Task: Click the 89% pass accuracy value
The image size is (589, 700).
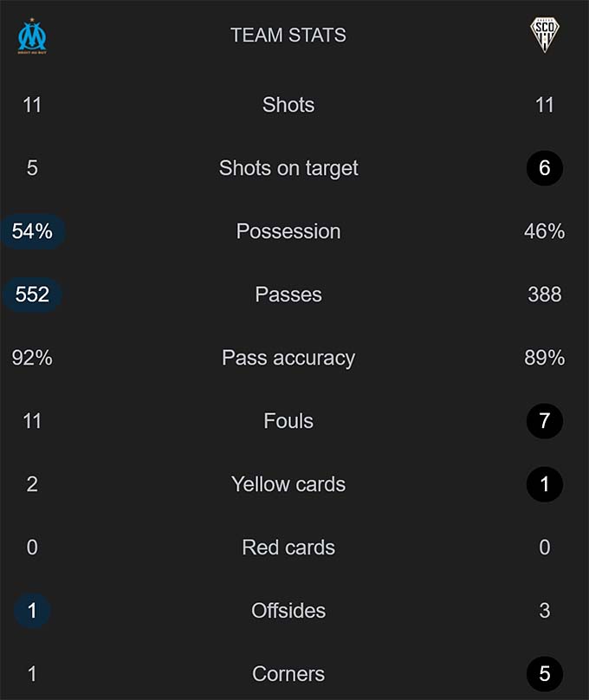Action: coord(544,358)
